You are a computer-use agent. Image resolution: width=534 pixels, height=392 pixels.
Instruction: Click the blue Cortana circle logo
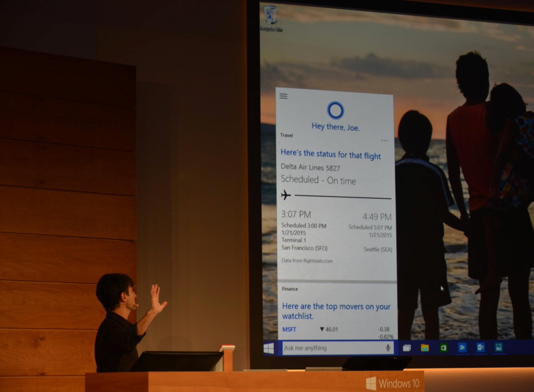(x=335, y=110)
